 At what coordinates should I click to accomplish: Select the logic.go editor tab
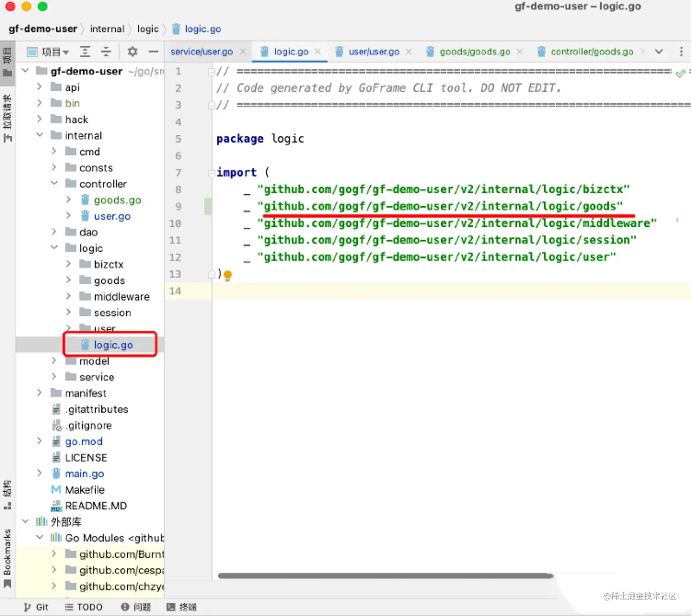[x=291, y=52]
